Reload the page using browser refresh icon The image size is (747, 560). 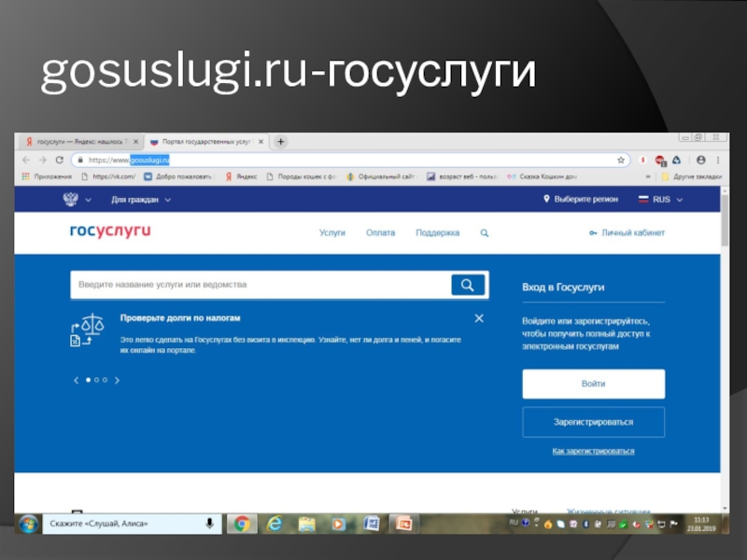pyautogui.click(x=59, y=161)
